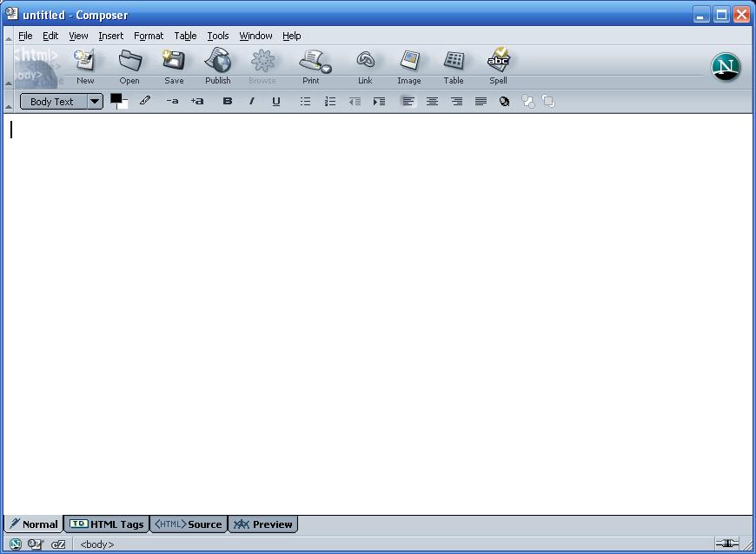
Task: Insert a smiley face icon
Action: (504, 102)
